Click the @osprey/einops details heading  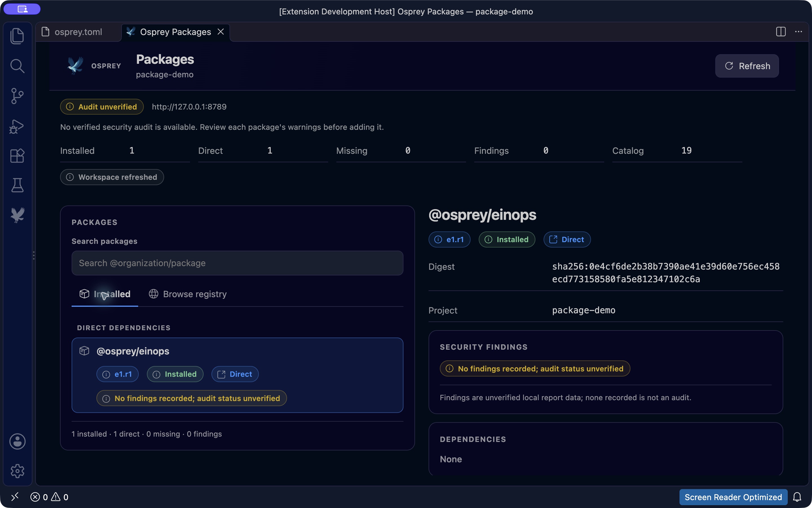(x=482, y=215)
